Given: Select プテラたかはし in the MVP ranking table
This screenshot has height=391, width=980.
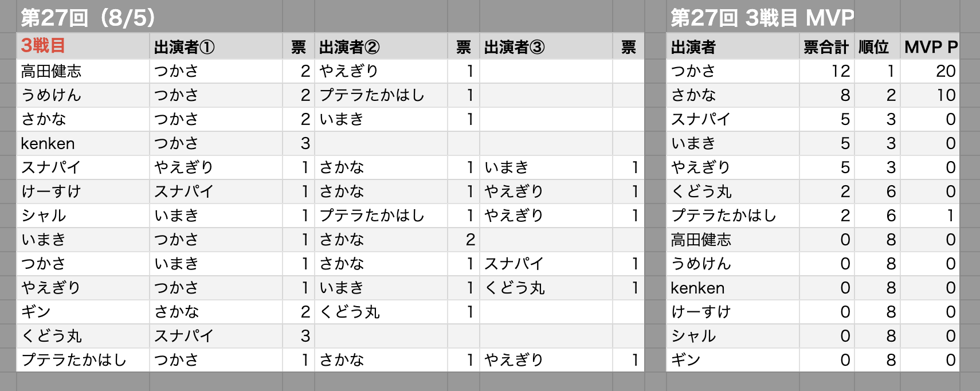Looking at the screenshot, I should click(x=733, y=216).
